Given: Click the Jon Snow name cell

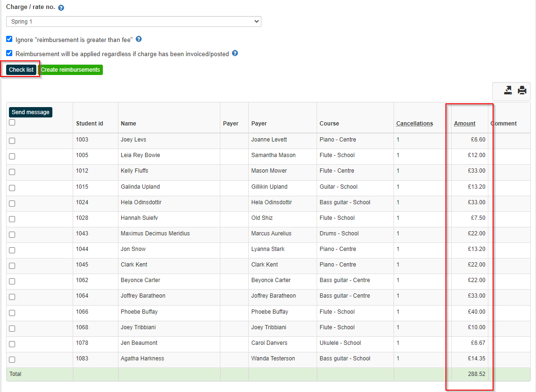Looking at the screenshot, I should tap(134, 249).
